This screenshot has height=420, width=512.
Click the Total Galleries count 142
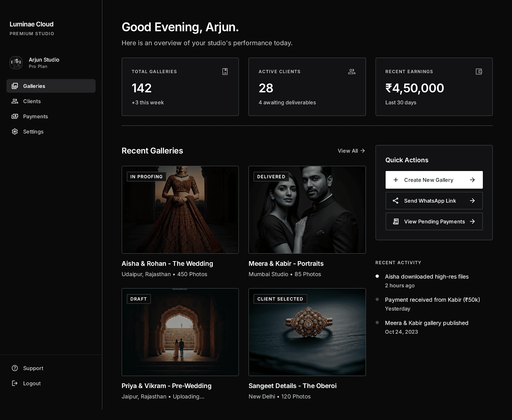point(141,88)
